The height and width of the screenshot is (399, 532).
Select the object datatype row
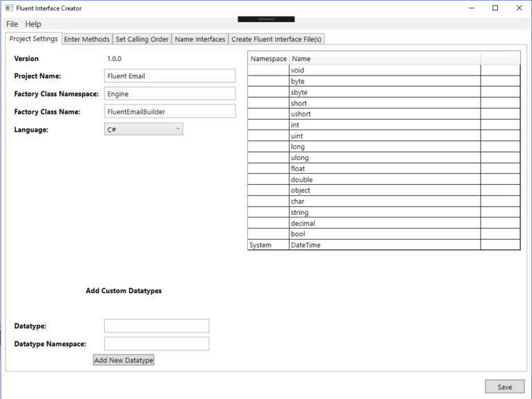click(x=384, y=190)
